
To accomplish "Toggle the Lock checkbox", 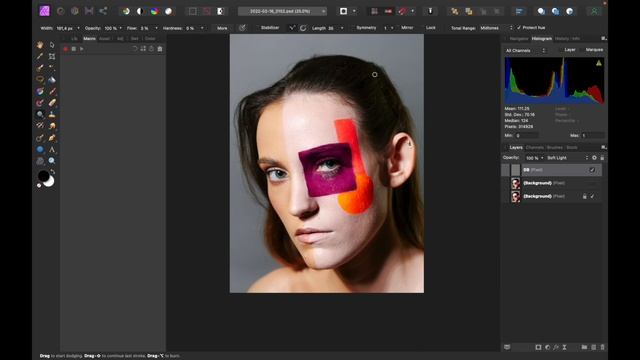I will coord(422,28).
